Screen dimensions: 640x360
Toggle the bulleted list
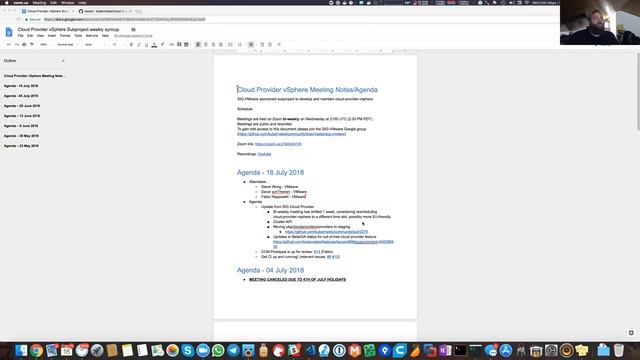coord(251,44)
